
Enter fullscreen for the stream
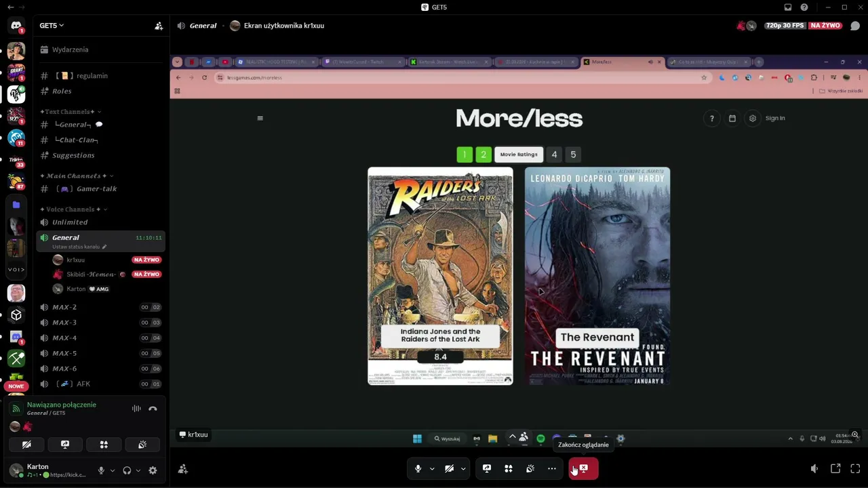click(x=855, y=468)
